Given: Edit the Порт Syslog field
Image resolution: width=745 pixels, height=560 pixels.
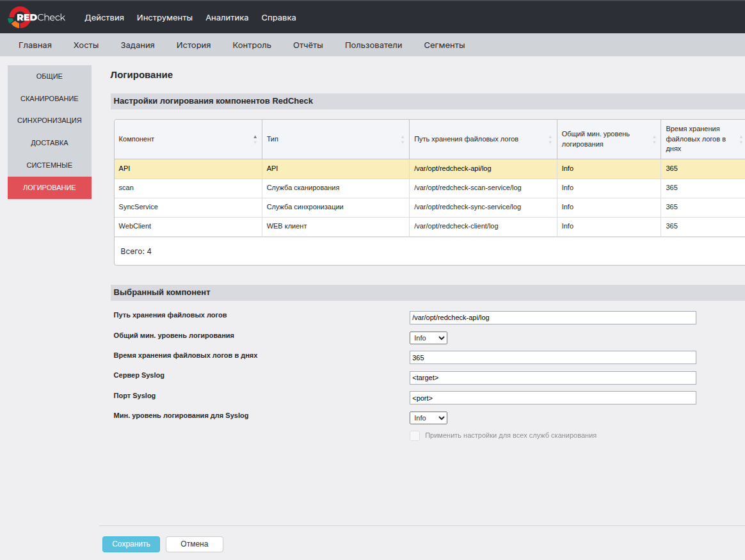Looking at the screenshot, I should [x=552, y=398].
